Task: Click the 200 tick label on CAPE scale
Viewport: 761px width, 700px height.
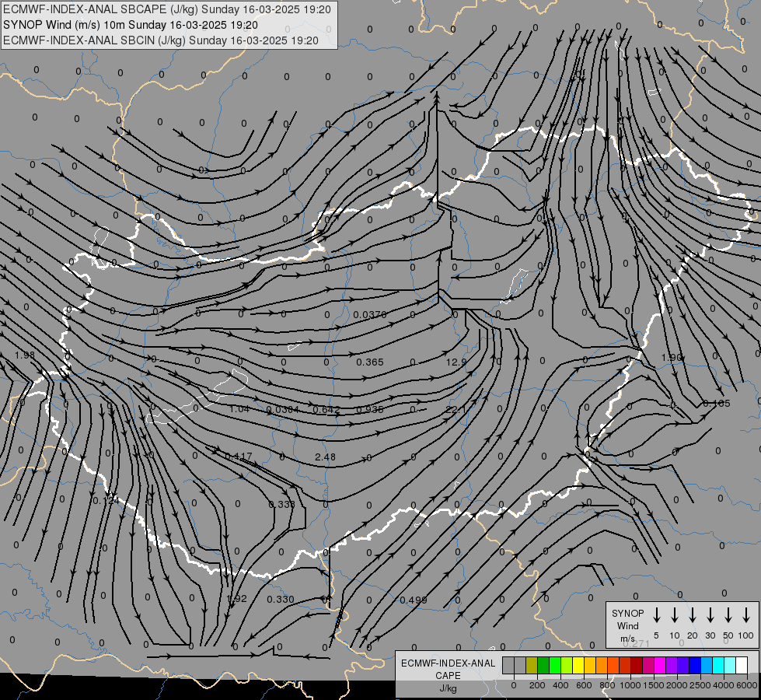Action: [x=537, y=685]
